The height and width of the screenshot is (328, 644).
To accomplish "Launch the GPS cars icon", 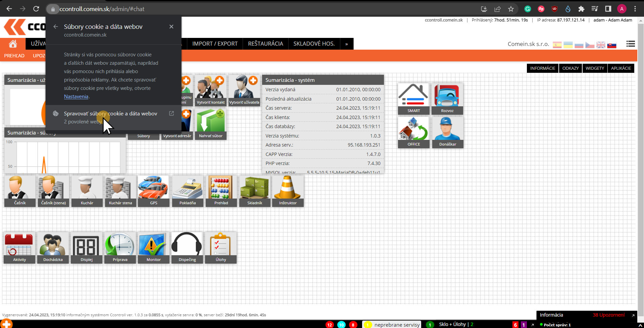I will (153, 190).
